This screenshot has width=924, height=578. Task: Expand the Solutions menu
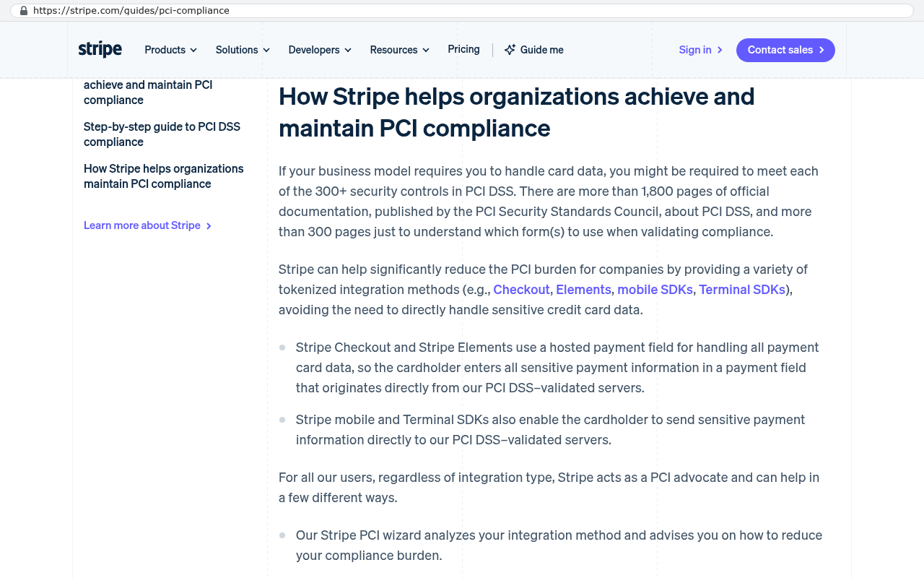pos(243,50)
